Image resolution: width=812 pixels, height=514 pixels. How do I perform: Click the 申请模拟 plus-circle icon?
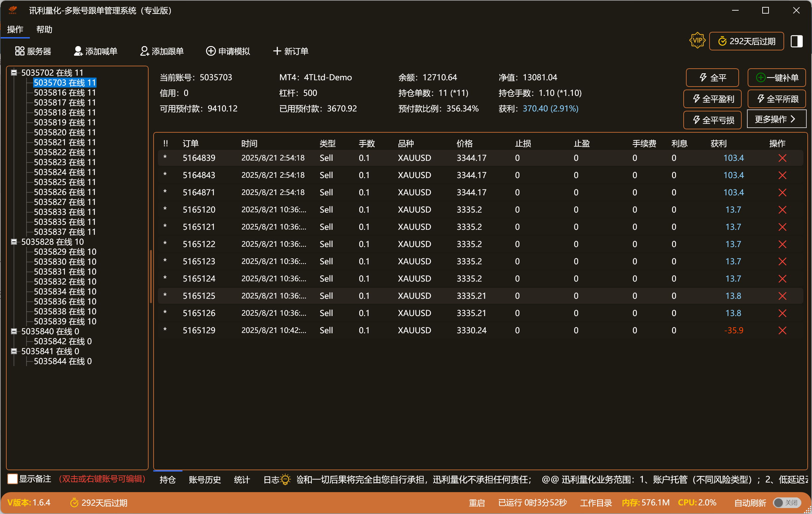tap(211, 51)
